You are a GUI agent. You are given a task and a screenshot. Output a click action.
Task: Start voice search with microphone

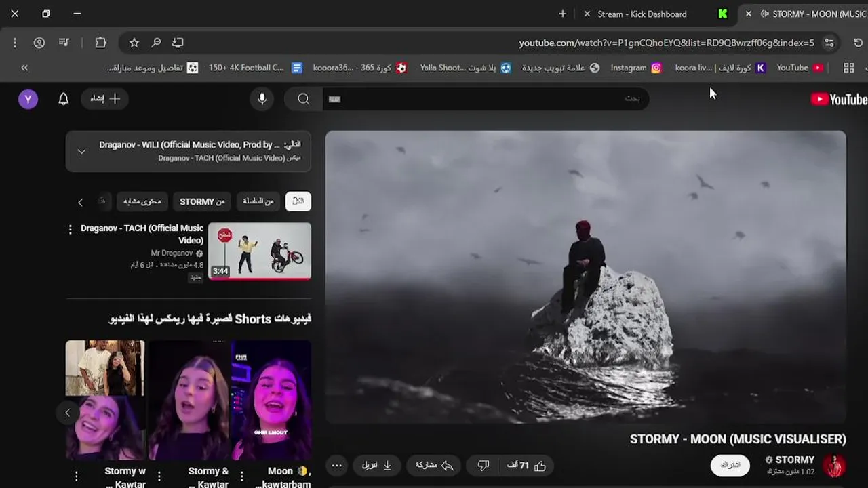click(262, 99)
